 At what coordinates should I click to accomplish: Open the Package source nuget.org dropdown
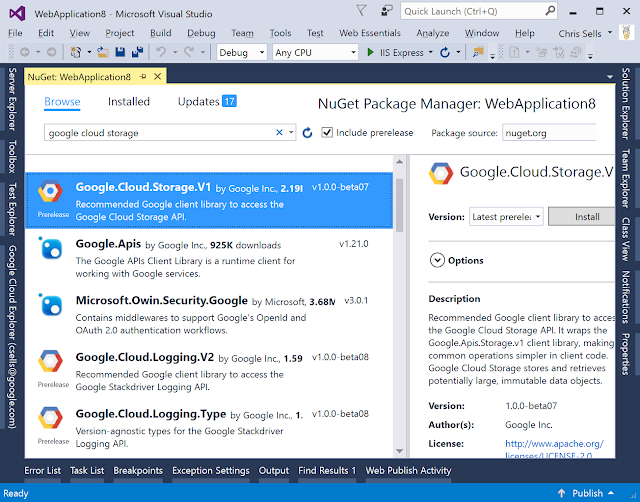[549, 133]
